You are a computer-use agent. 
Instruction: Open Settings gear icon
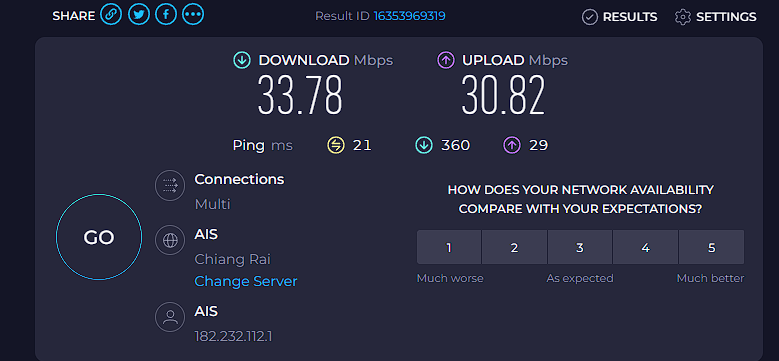(683, 17)
